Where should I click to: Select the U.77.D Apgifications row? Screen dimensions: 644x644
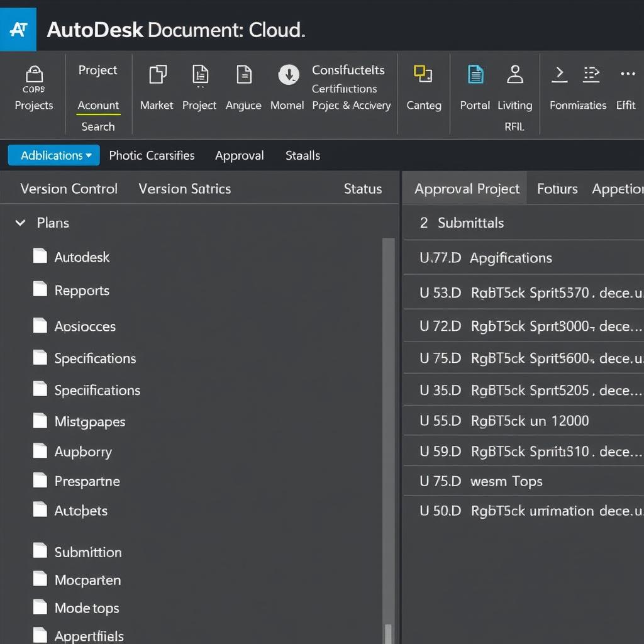coord(524,257)
